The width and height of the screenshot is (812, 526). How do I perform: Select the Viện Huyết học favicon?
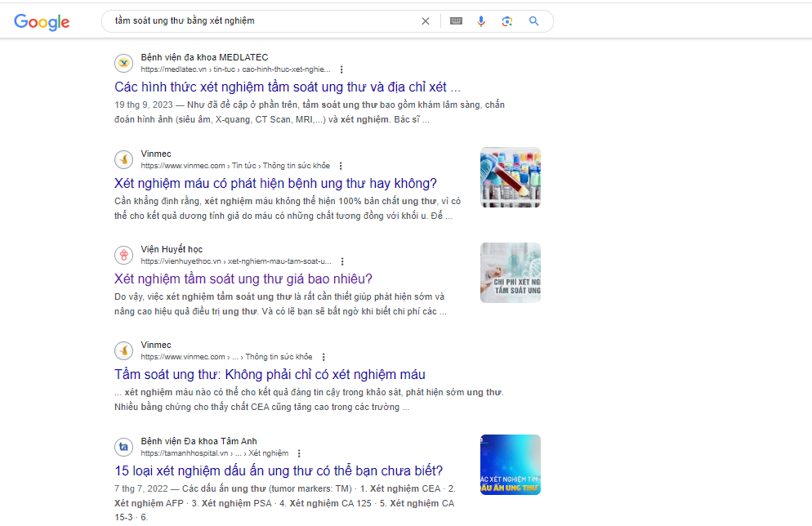tap(123, 254)
